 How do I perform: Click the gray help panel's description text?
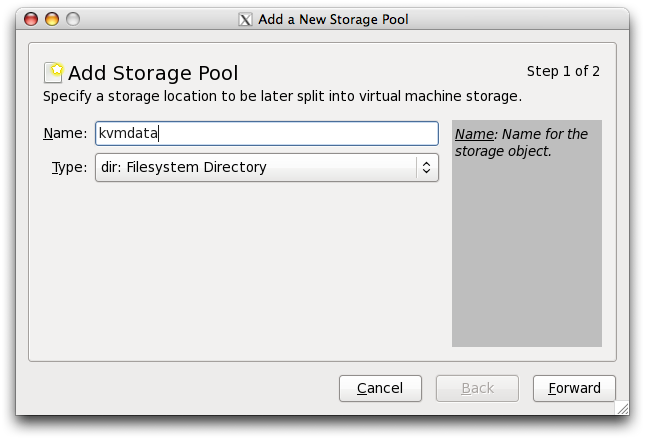521,143
